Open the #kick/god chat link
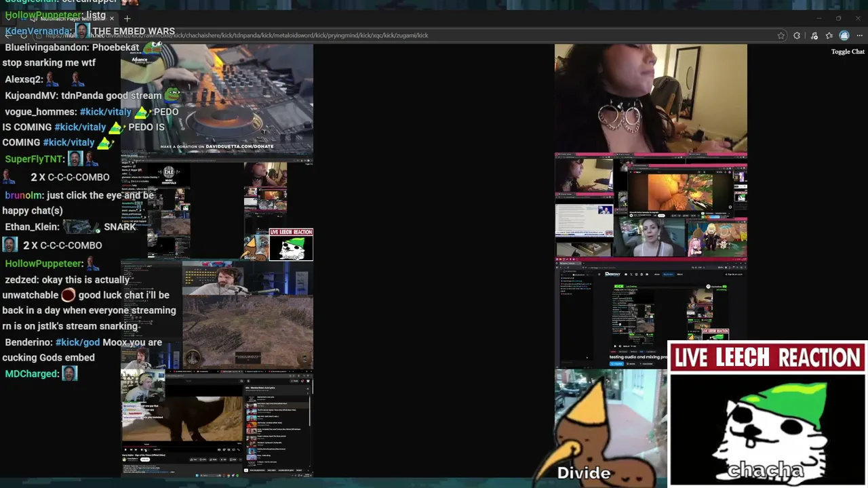Viewport: 868px width, 488px height. 77,342
